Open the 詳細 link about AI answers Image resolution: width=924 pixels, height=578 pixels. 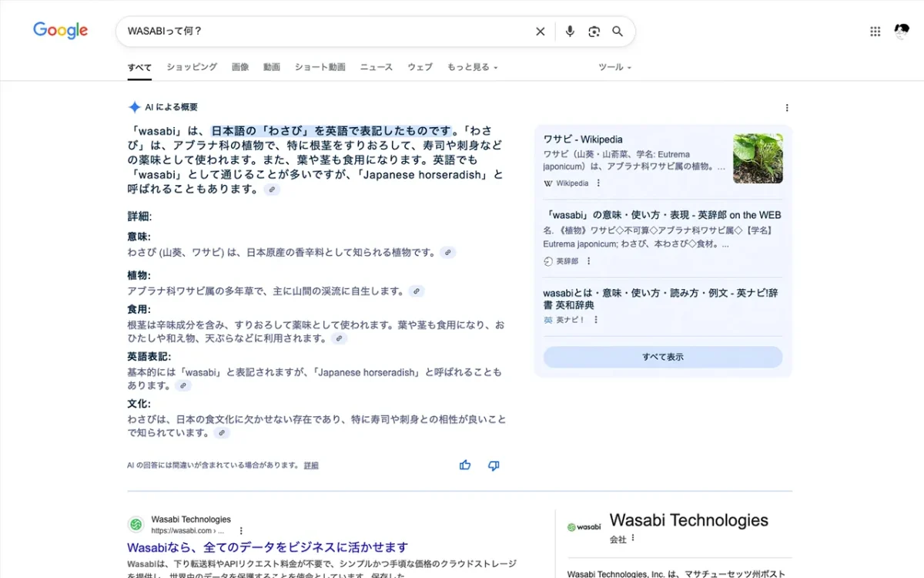coord(311,465)
